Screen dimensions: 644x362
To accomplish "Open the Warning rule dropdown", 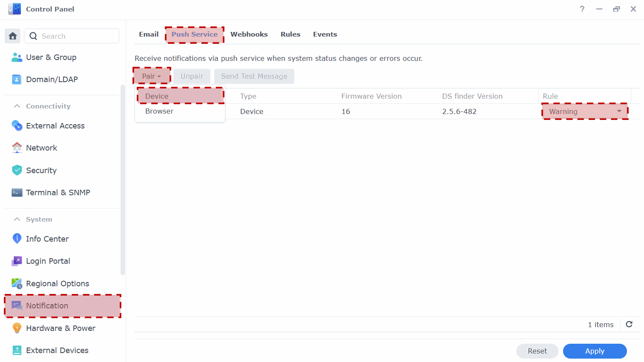I will pyautogui.click(x=585, y=111).
